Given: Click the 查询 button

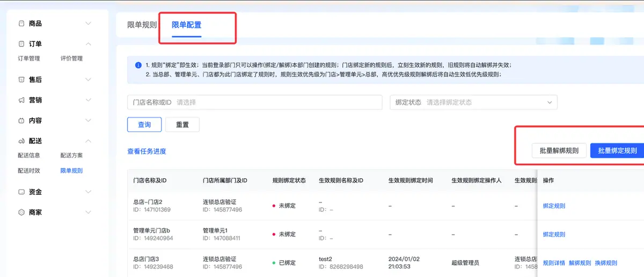Looking at the screenshot, I should (x=144, y=125).
